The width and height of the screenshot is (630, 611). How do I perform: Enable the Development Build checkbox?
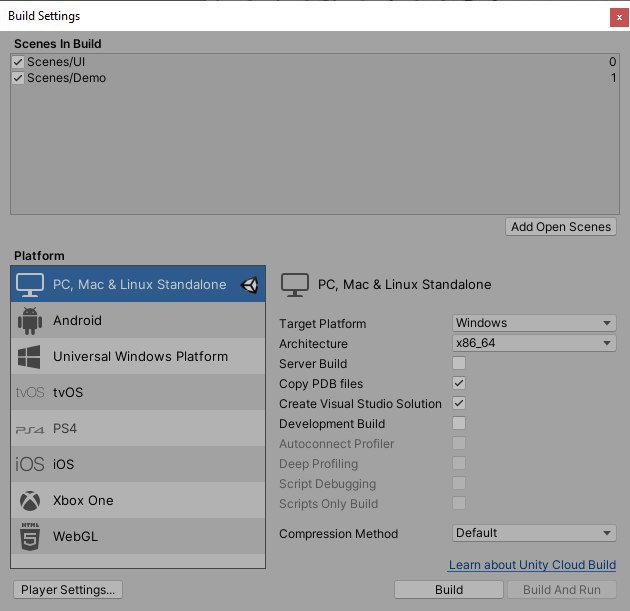(459, 423)
